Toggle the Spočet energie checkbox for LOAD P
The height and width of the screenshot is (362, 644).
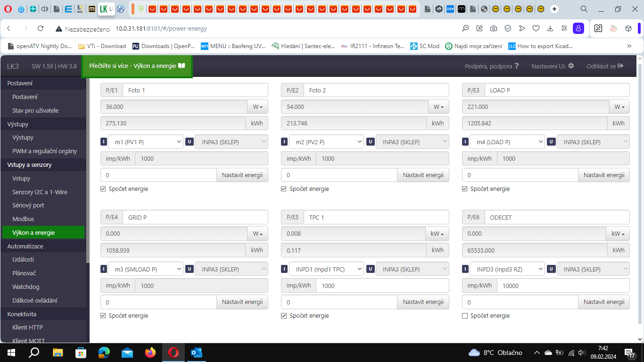(465, 189)
